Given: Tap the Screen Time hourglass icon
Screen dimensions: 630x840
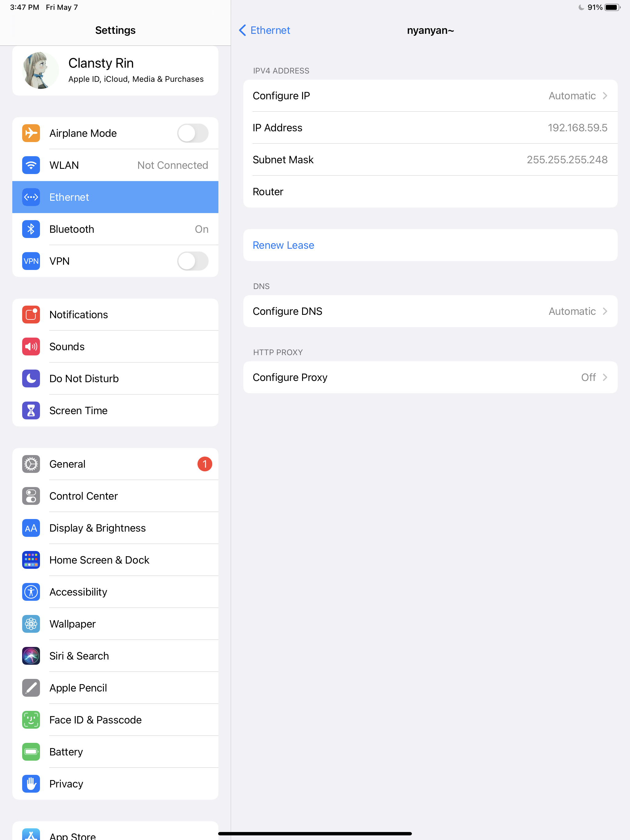Looking at the screenshot, I should 30,410.
